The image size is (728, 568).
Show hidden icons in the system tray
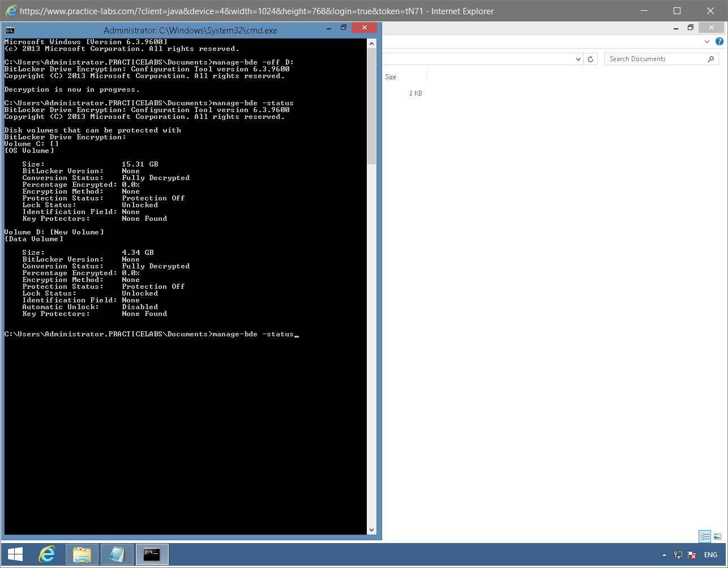tap(664, 555)
